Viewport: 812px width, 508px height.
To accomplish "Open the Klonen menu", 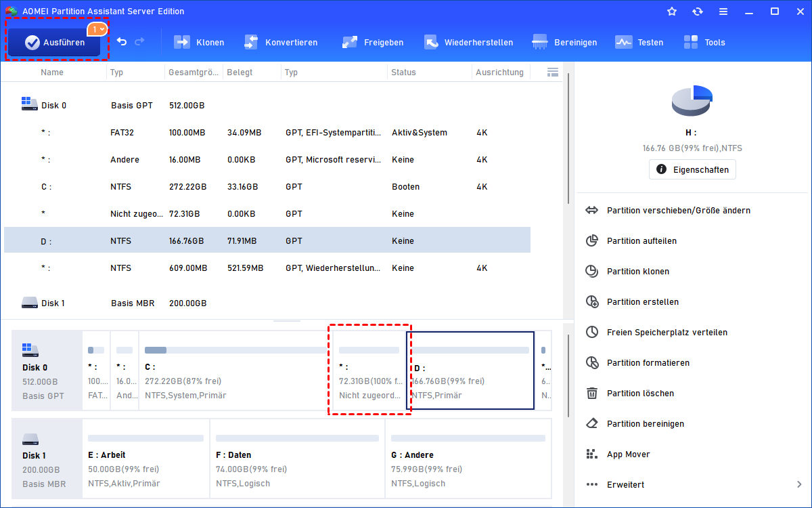I will 199,42.
